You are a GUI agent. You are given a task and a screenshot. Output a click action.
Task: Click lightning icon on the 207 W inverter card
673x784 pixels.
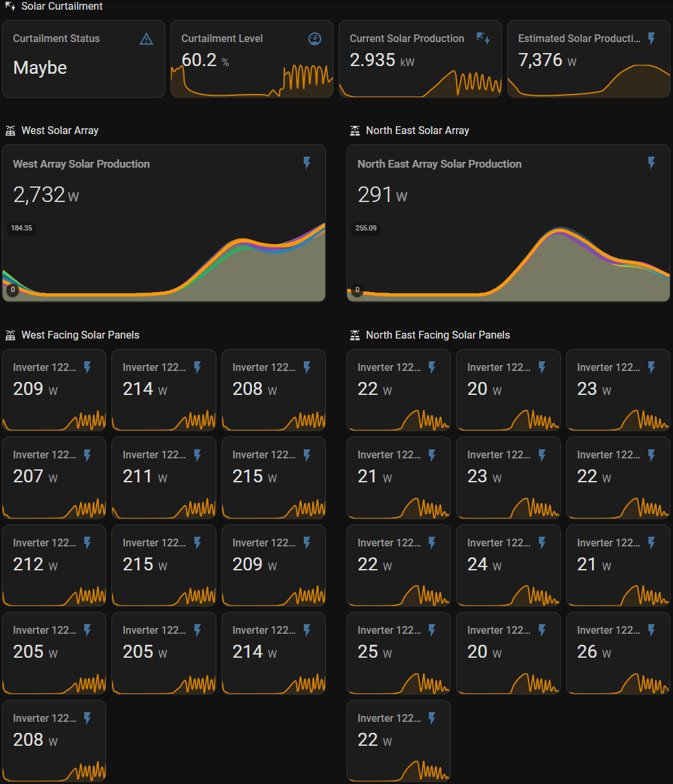87,455
